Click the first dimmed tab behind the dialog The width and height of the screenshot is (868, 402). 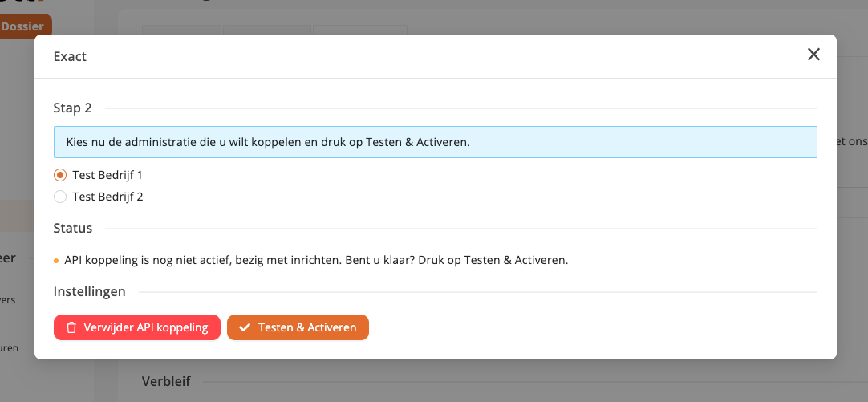(181, 30)
